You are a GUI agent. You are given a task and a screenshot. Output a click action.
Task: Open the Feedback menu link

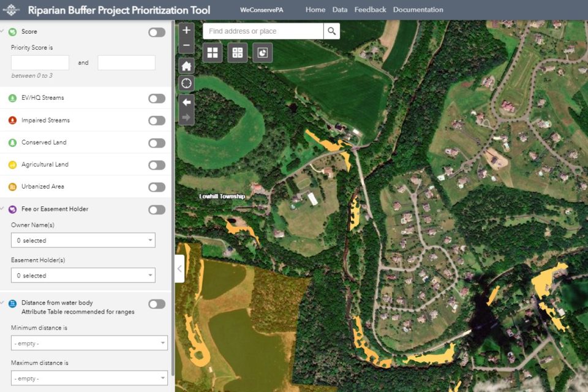pos(370,10)
